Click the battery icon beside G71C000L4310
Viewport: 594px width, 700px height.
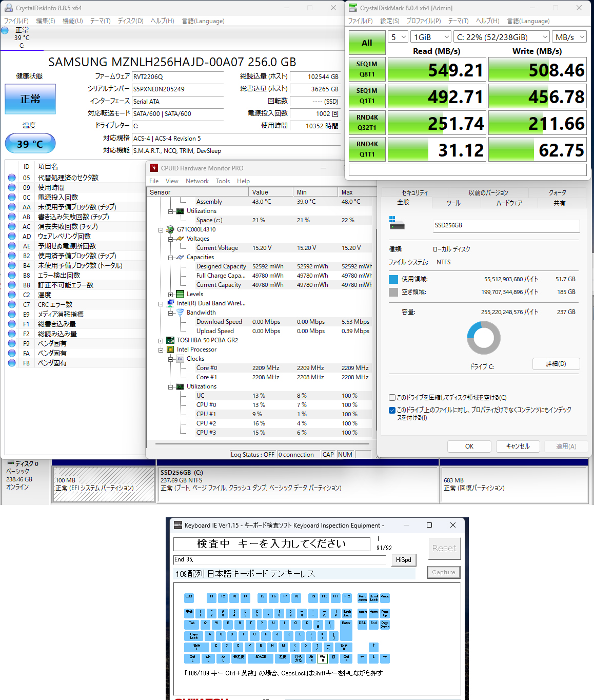(170, 229)
